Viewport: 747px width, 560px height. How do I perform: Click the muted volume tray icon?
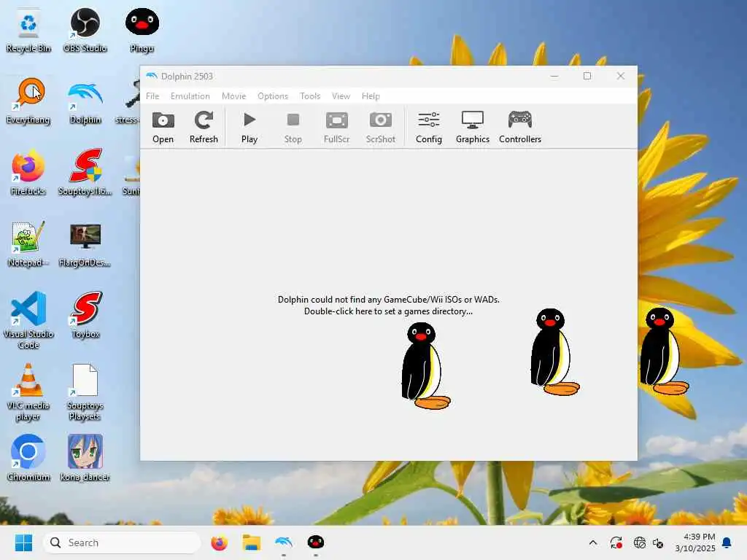(659, 542)
